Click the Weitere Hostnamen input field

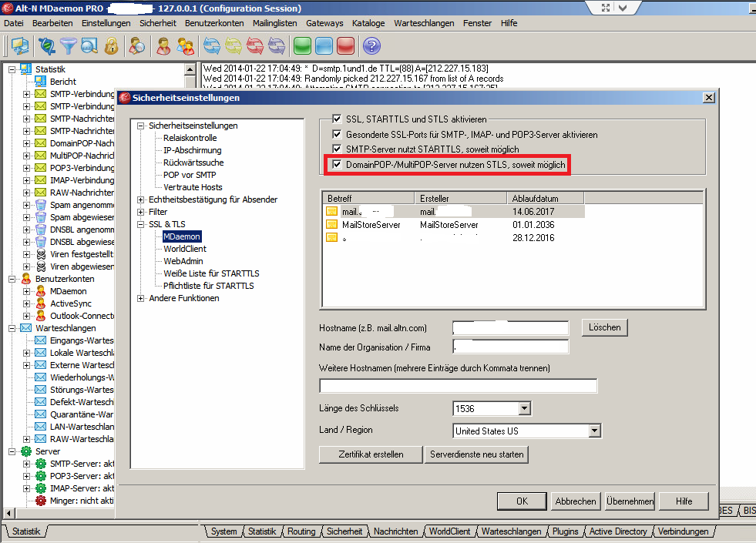(458, 386)
